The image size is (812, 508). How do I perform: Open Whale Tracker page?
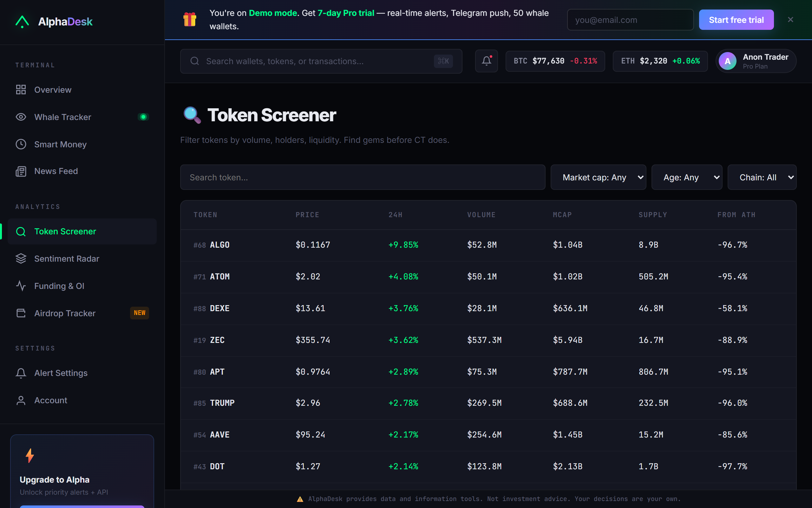click(82, 117)
